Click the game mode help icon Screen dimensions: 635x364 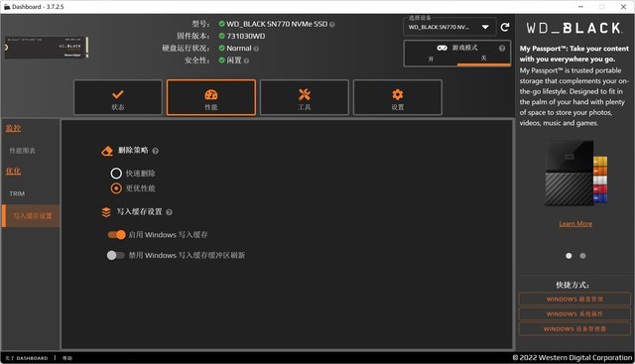pos(502,49)
